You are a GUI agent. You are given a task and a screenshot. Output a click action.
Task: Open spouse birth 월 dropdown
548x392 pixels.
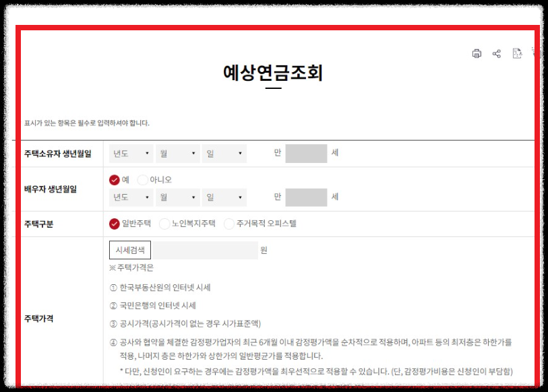pos(178,197)
